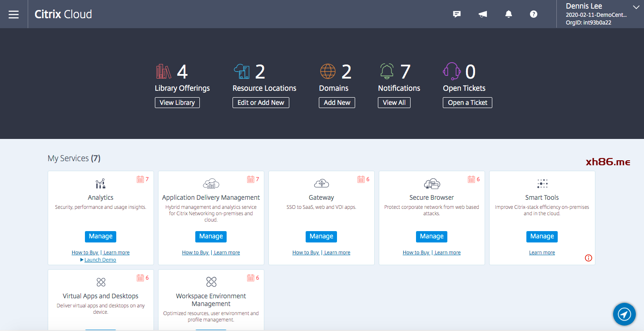Click Add New under Domains

pyautogui.click(x=337, y=103)
